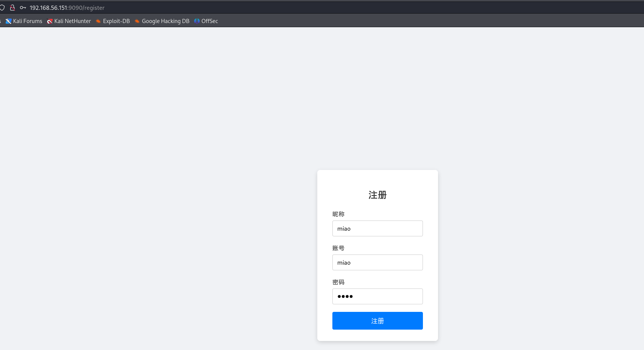Click the 昵称 field label
This screenshot has width=644, height=350.
pyautogui.click(x=338, y=214)
